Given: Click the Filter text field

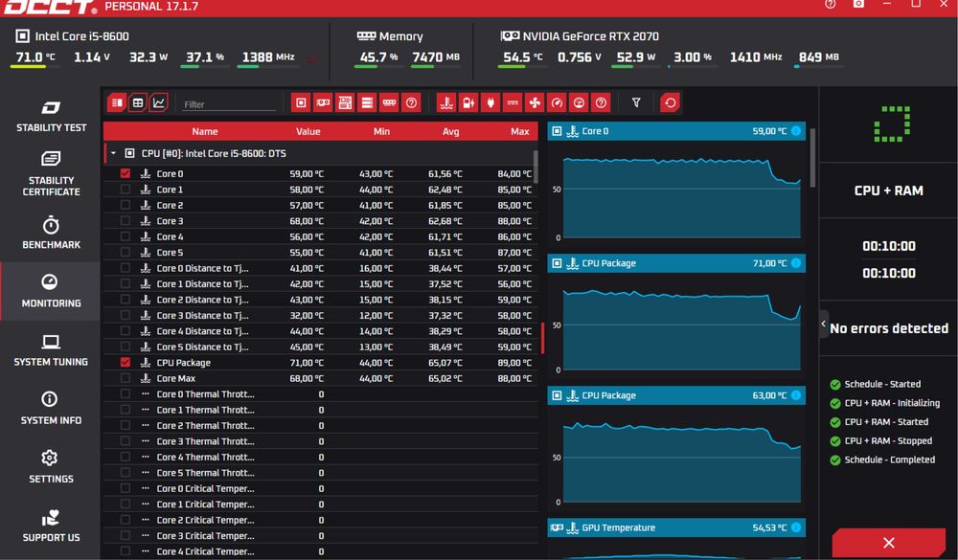Looking at the screenshot, I should pos(229,103).
